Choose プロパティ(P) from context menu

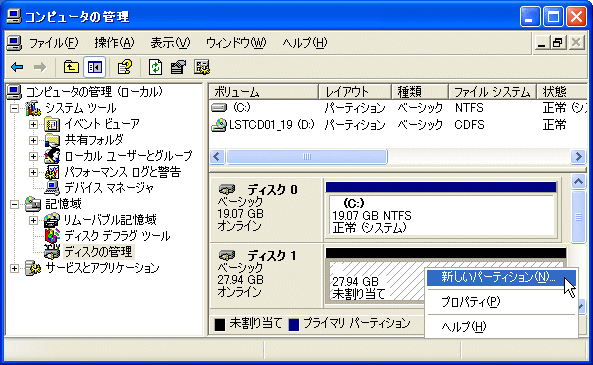(501, 301)
